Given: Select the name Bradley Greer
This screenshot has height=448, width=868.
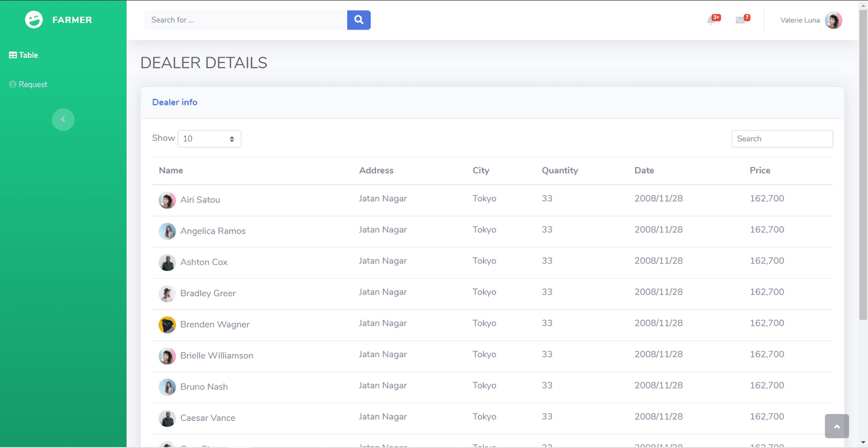Looking at the screenshot, I should (x=208, y=293).
